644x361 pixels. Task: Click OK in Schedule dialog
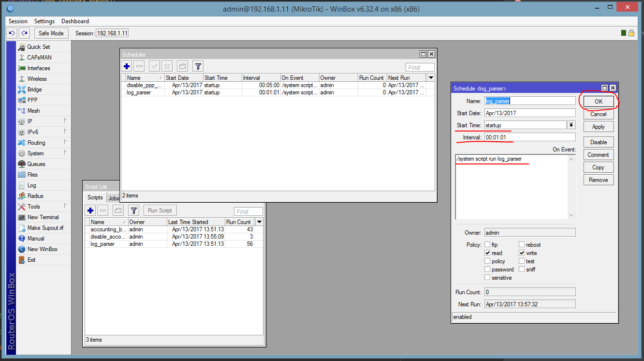pos(599,102)
